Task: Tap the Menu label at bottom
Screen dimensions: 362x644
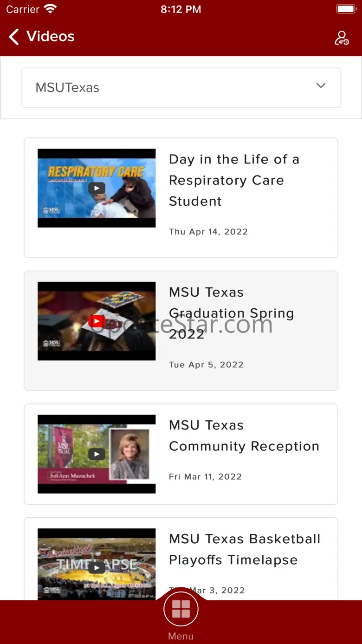Action: coord(181,636)
